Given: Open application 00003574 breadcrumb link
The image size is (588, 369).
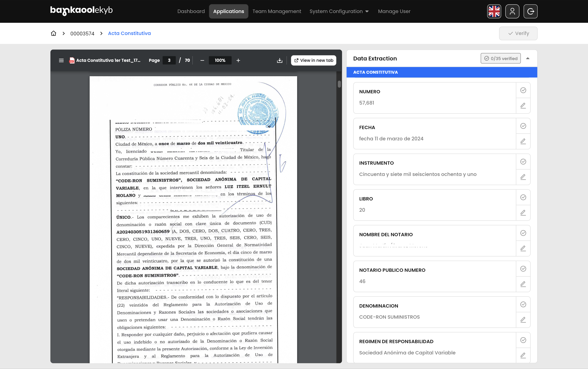Looking at the screenshot, I should click(82, 33).
